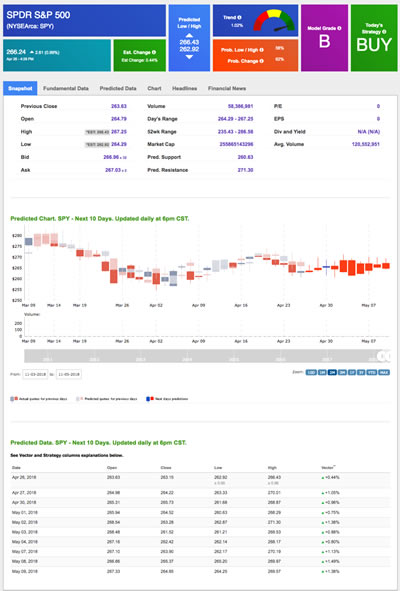This screenshot has width=400, height=591.
Task: Set chart zoom to 1M
Action: [322, 372]
